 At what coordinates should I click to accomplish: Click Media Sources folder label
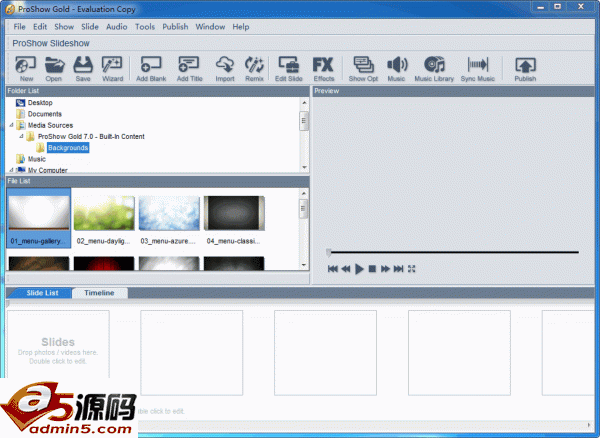click(50, 125)
